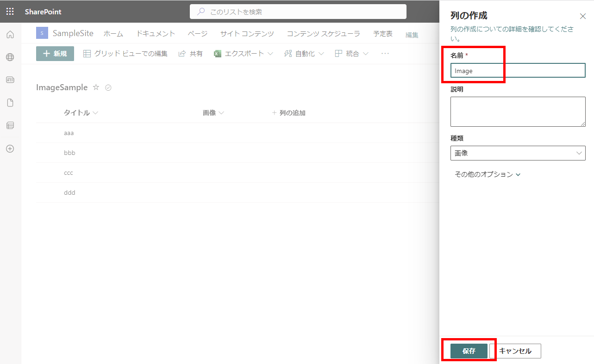Click the Home icon in left rail
The height and width of the screenshot is (364, 594).
(x=10, y=34)
